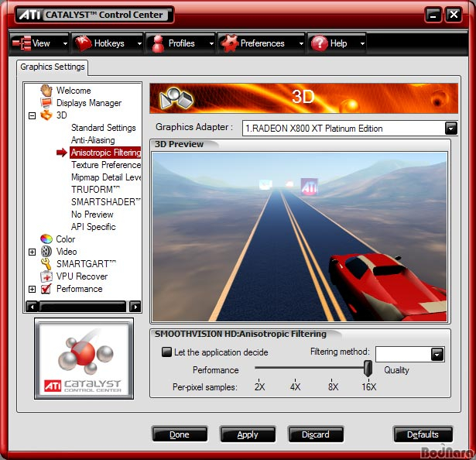Click tree scrollbar right arrow

(135, 307)
